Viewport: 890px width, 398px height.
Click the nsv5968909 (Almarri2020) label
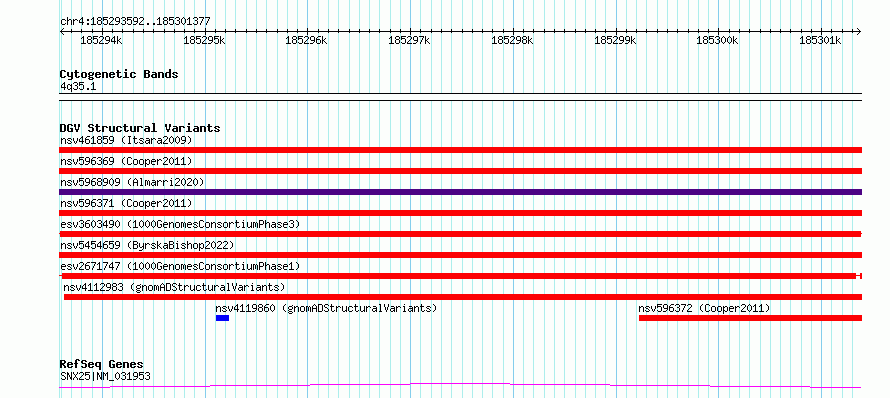pos(132,182)
